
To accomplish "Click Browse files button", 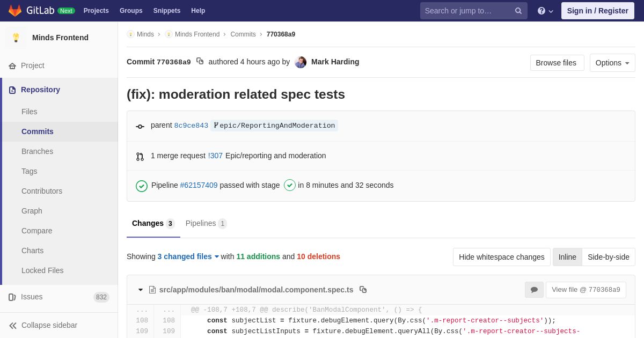I will [x=556, y=63].
